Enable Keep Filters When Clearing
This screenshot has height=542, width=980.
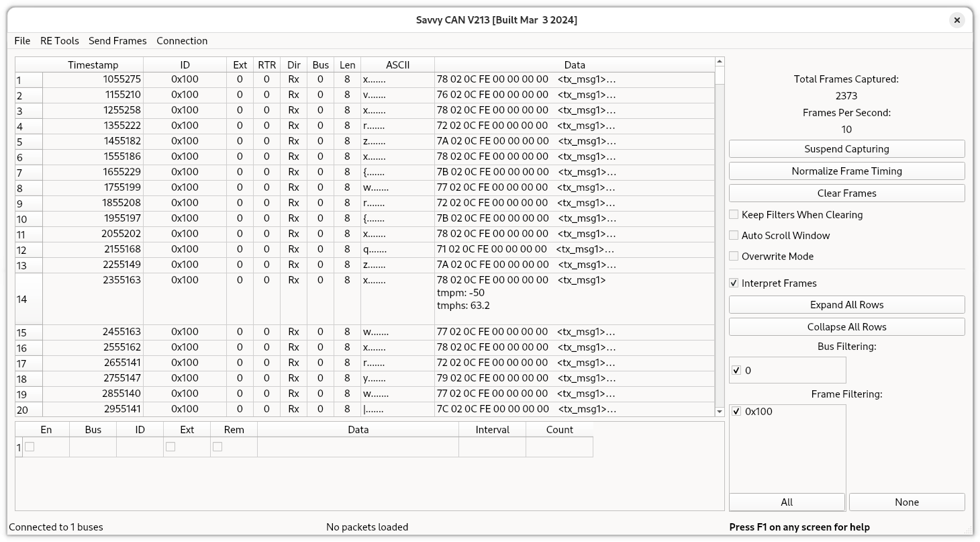734,215
